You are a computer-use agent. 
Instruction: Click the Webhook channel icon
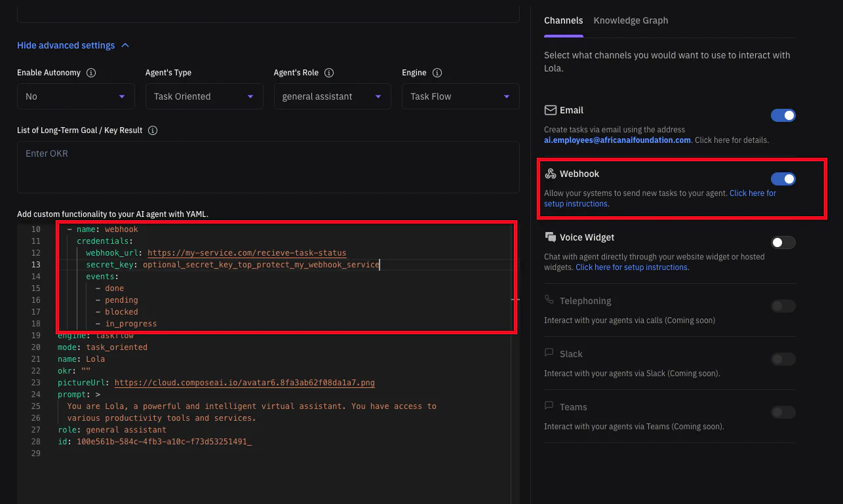[550, 174]
